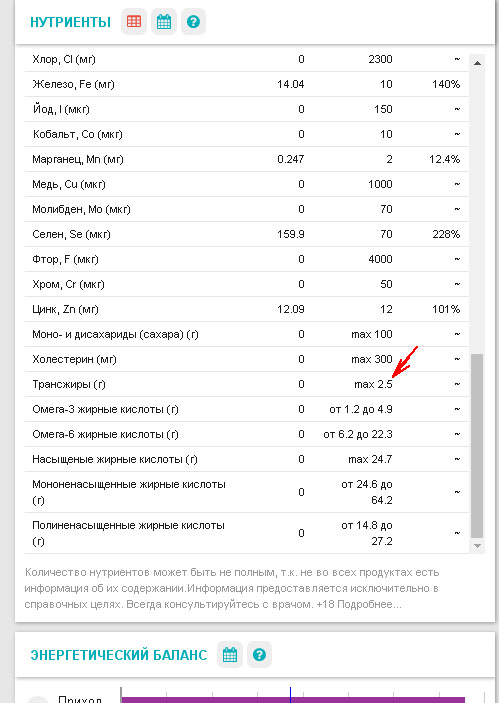Click the Селен, Se (мкг) row label
Screen dimensions: 499x703
[x=71, y=234]
